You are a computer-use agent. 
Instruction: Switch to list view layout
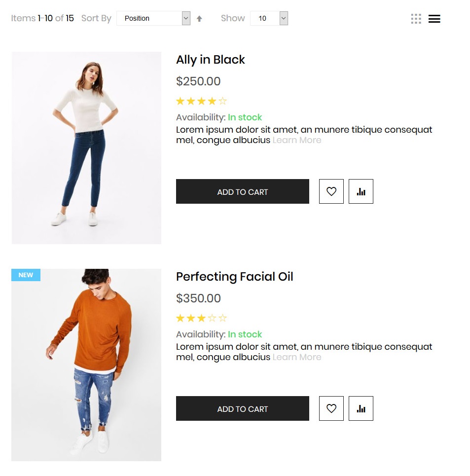(434, 19)
